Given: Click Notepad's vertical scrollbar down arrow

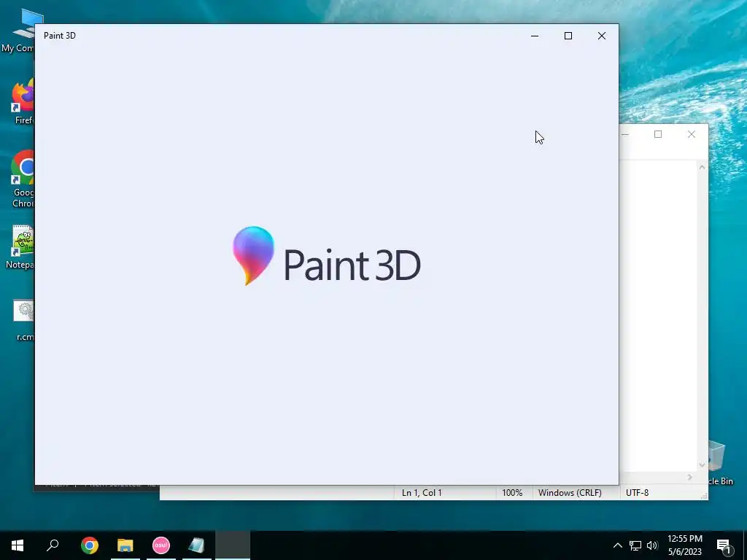Looking at the screenshot, I should (702, 464).
